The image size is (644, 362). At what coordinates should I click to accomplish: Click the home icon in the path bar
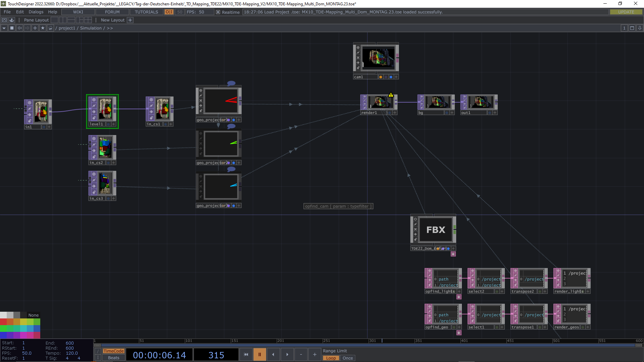[x=50, y=28]
